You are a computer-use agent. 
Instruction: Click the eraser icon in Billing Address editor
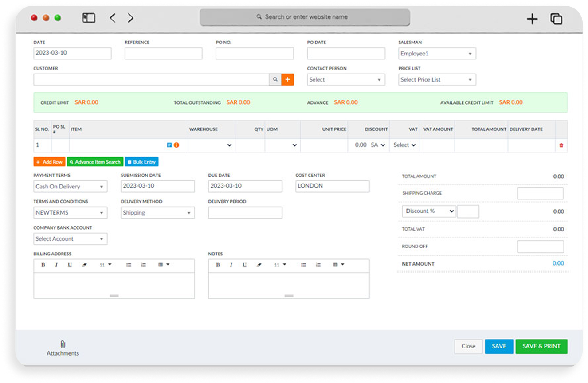(84, 265)
